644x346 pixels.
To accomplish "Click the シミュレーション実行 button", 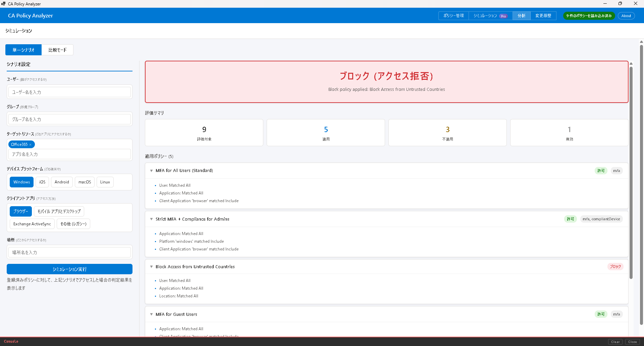I will tap(69, 269).
